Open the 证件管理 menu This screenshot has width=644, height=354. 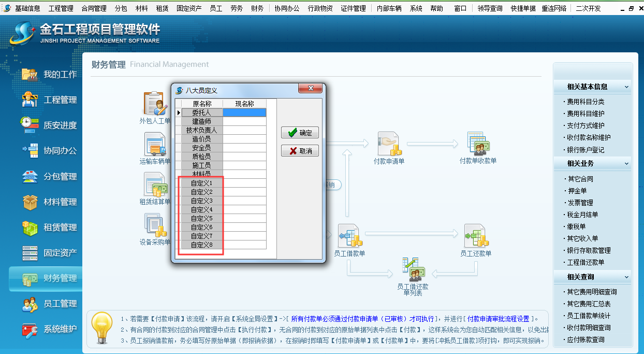pyautogui.click(x=353, y=8)
